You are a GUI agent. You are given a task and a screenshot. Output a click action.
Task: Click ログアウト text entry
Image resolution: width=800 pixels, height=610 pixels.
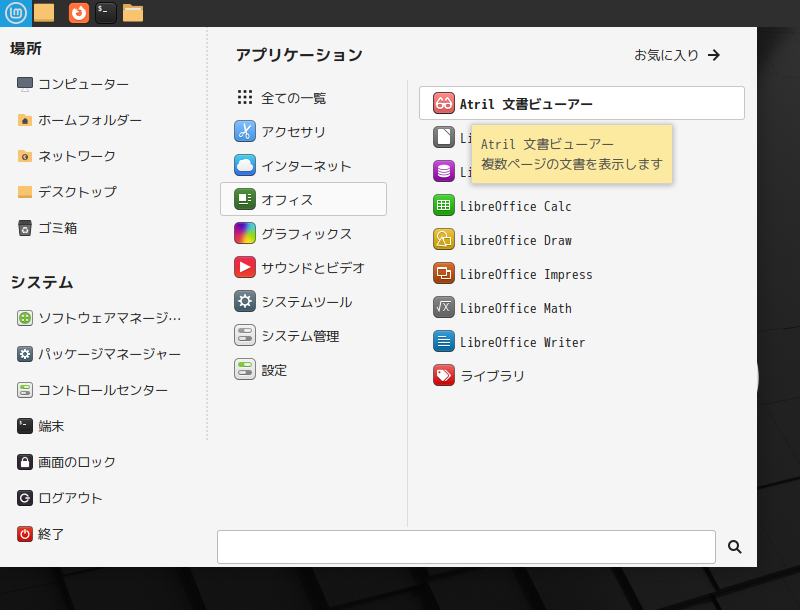[70, 498]
